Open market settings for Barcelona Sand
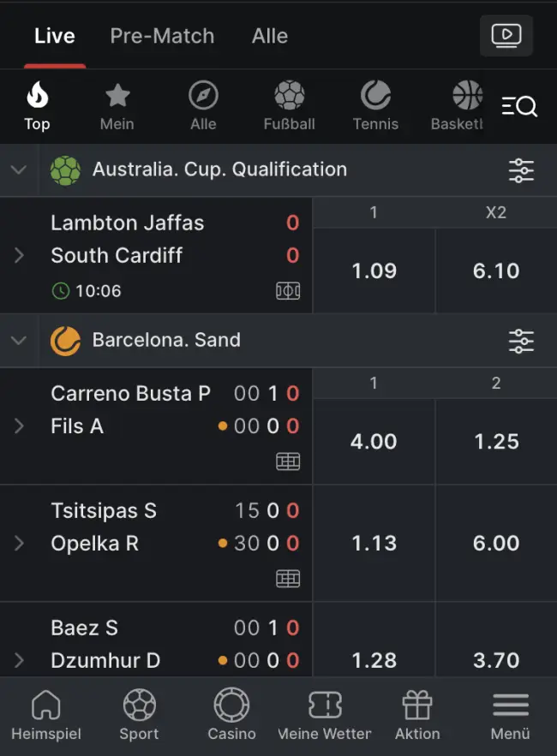 coord(521,341)
